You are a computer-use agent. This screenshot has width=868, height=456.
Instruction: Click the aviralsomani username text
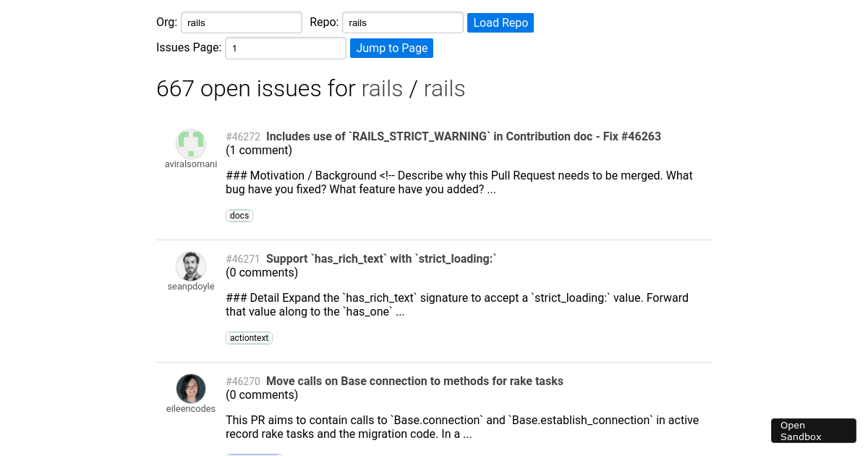coord(191,164)
